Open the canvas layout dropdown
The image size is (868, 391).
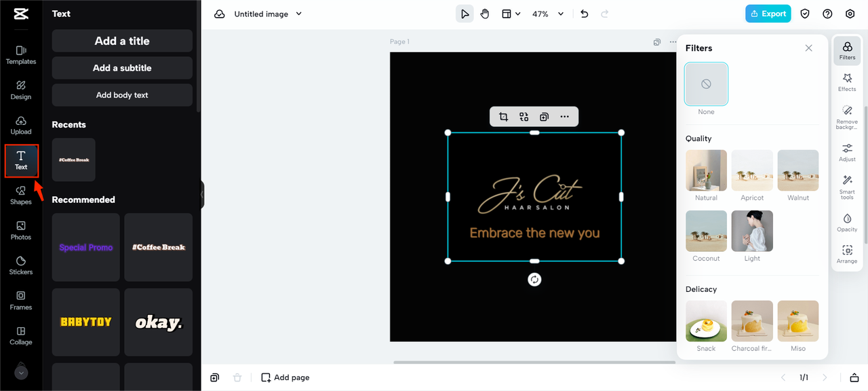tap(511, 14)
